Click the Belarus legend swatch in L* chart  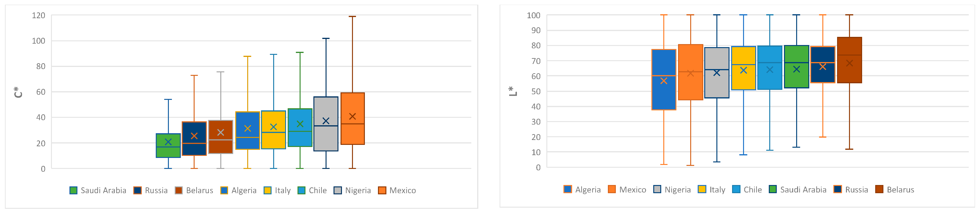pos(879,189)
